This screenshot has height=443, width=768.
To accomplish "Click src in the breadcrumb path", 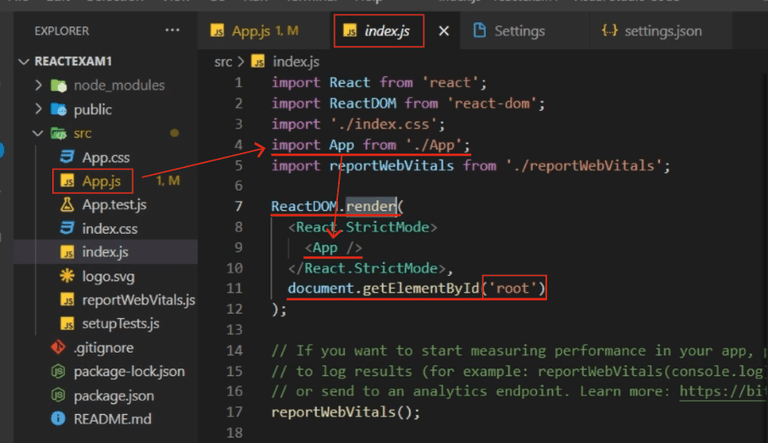I will tap(223, 62).
